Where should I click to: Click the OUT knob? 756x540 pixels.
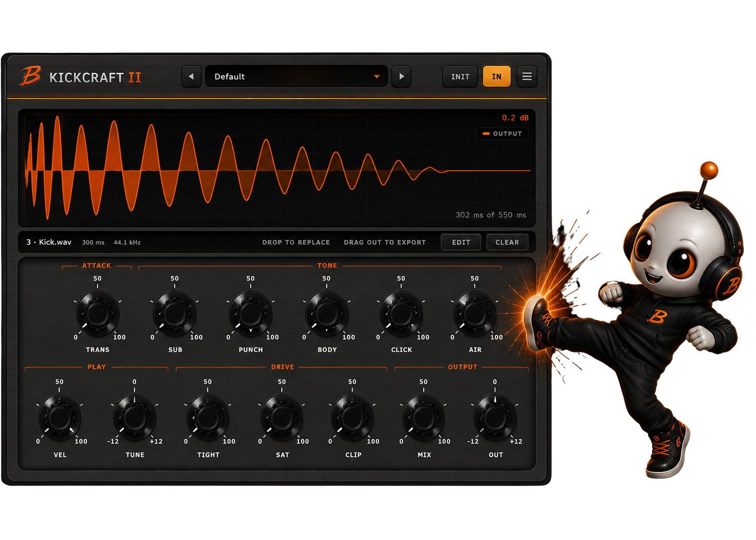click(x=495, y=418)
